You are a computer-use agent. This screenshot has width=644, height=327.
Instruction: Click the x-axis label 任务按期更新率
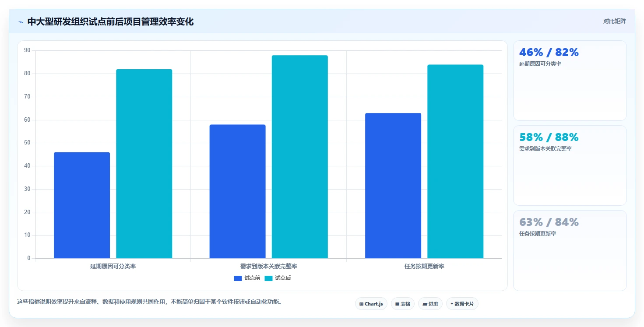click(424, 266)
